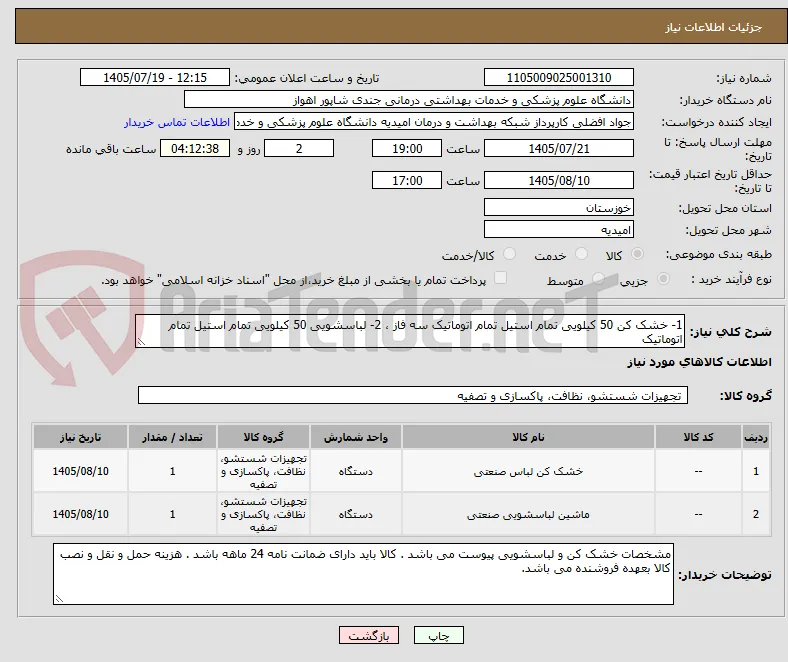Click need date 1405/08/10 in washing machine row
This screenshot has width=788, height=662.
pos(80,514)
